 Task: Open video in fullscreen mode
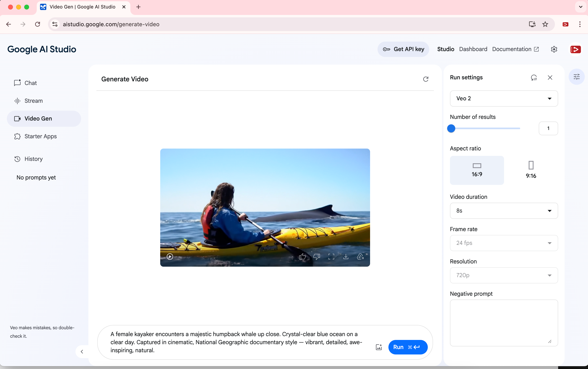point(331,257)
